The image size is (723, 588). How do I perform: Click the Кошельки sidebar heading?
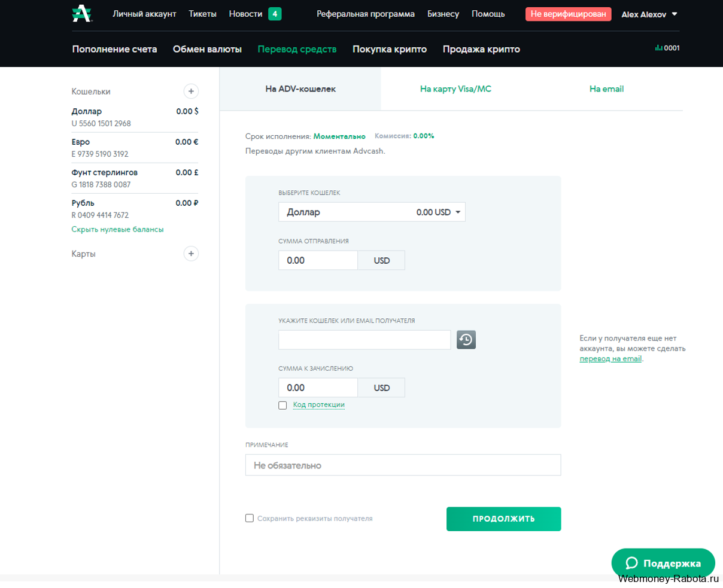click(x=91, y=92)
